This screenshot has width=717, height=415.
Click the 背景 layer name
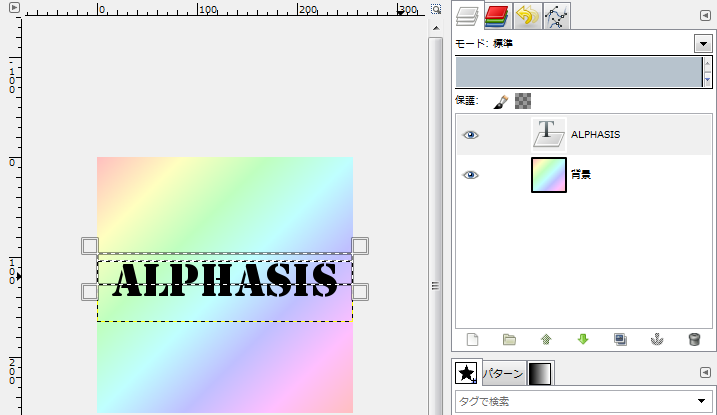[x=581, y=175]
